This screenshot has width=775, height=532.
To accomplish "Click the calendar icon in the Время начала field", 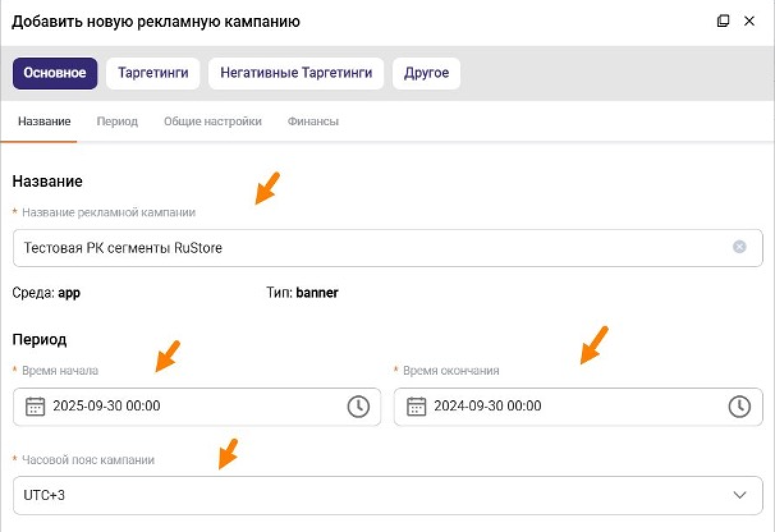I will point(35,407).
